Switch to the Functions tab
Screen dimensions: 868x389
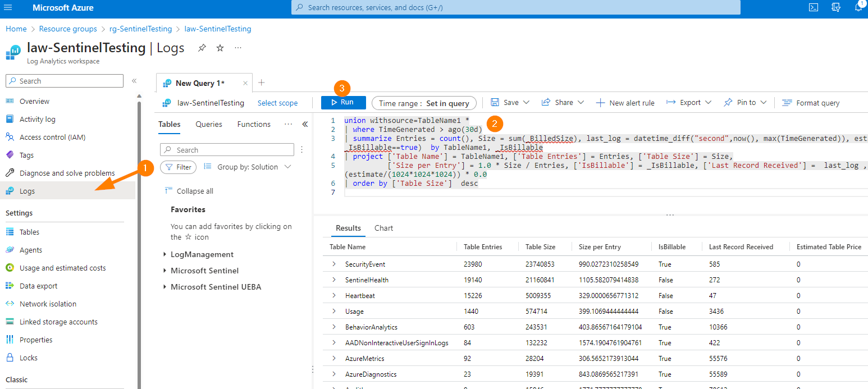pos(254,125)
